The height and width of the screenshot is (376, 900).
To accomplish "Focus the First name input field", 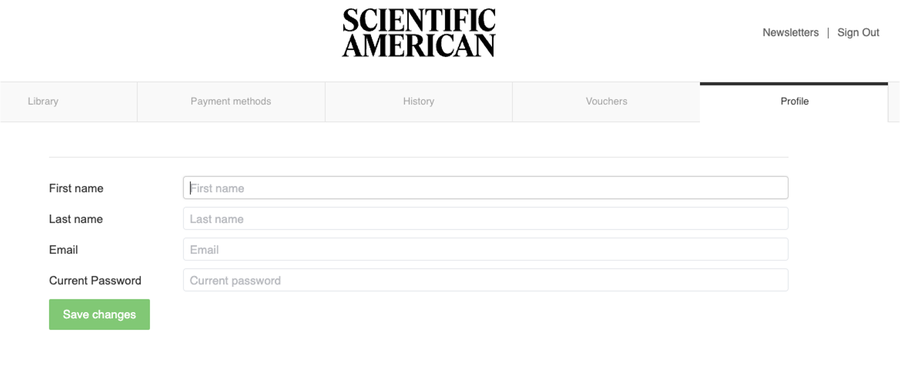I will pyautogui.click(x=486, y=188).
